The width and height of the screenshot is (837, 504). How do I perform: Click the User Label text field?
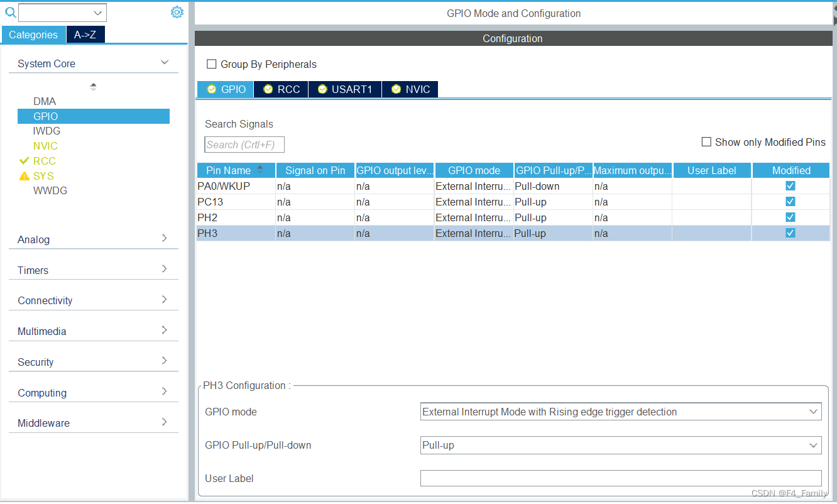(x=621, y=478)
